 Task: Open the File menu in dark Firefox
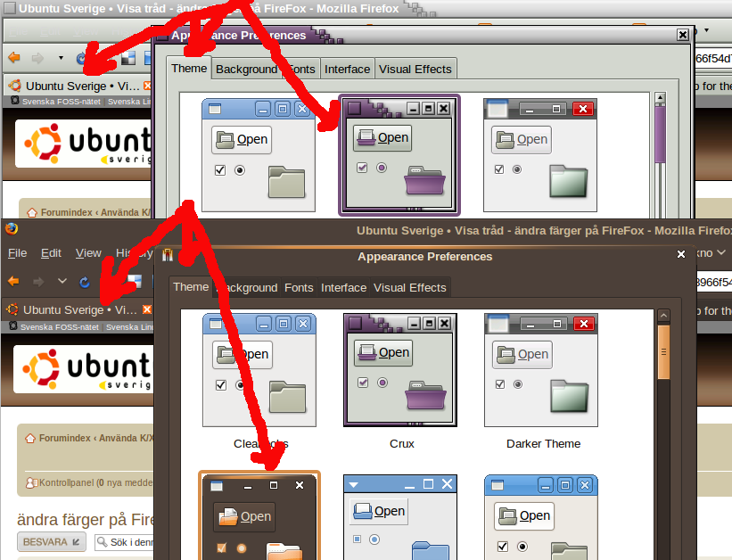[17, 253]
